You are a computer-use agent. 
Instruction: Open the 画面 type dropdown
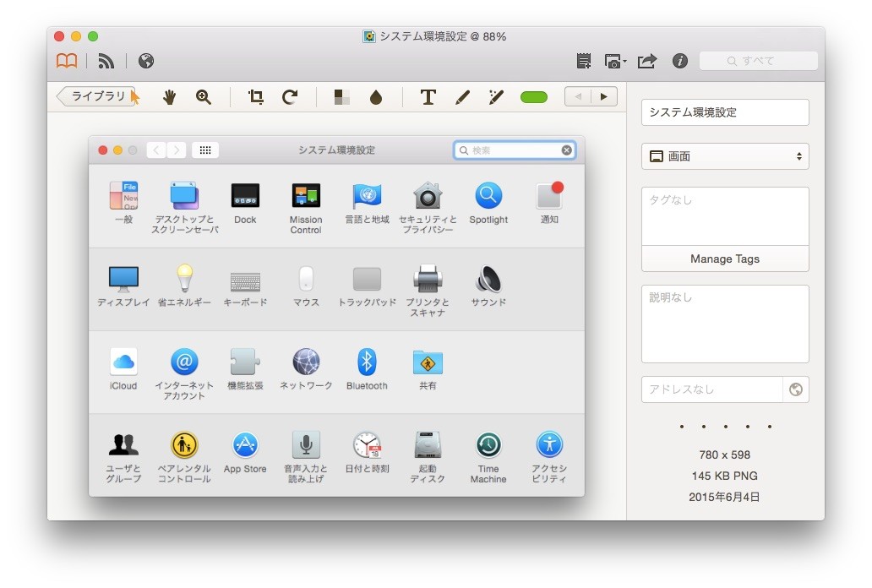coord(725,156)
